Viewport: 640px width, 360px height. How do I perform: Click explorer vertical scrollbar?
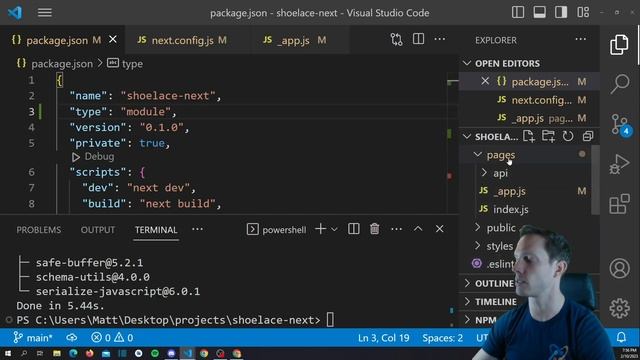tap(595, 180)
